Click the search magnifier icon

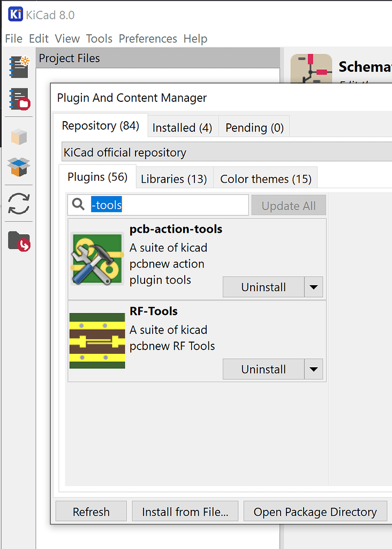click(78, 204)
